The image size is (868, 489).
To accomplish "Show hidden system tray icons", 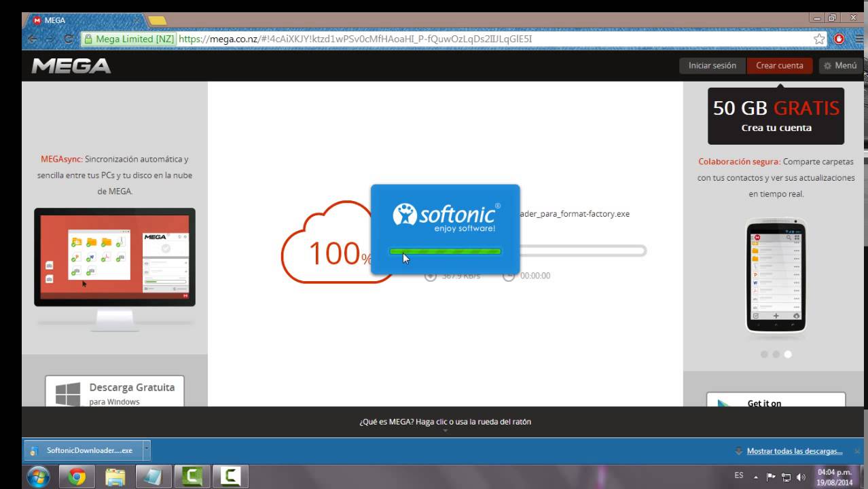I will (755, 477).
